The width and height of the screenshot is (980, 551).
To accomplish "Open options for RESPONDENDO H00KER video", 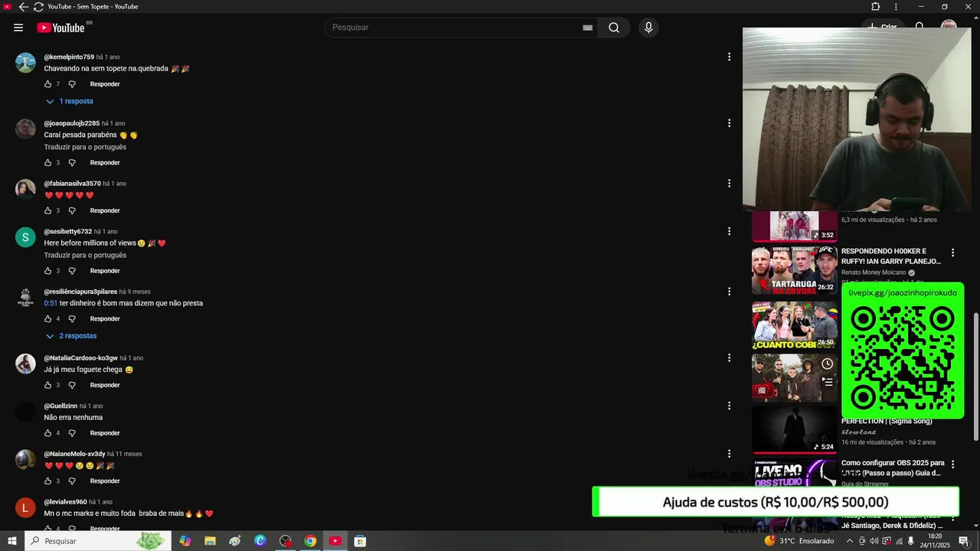I will [x=952, y=253].
